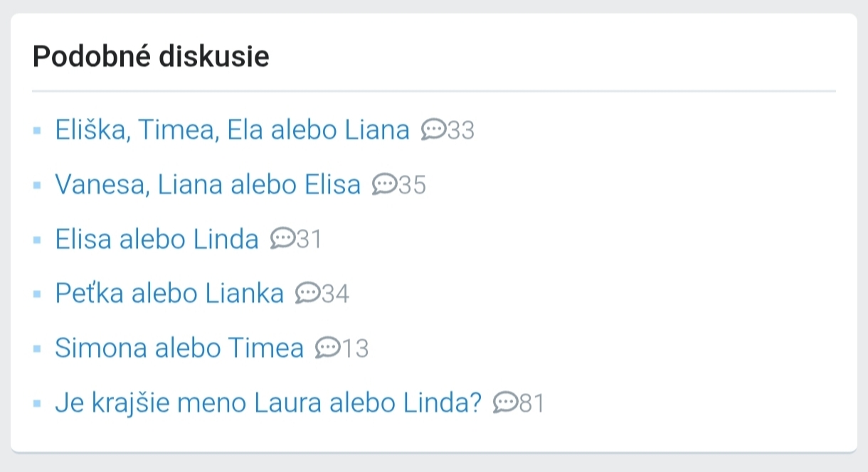
Task: Click comment bubble icon showing 35 replies
Action: point(384,185)
